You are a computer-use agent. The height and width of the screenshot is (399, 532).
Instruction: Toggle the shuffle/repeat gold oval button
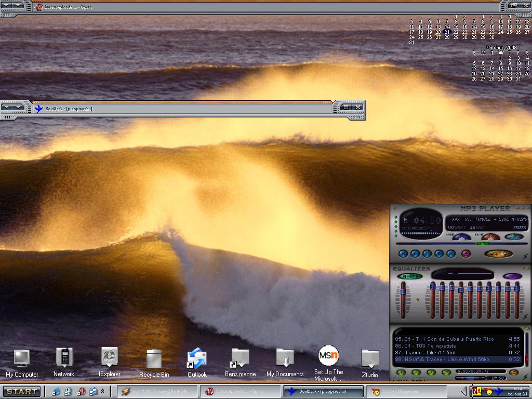498,254
